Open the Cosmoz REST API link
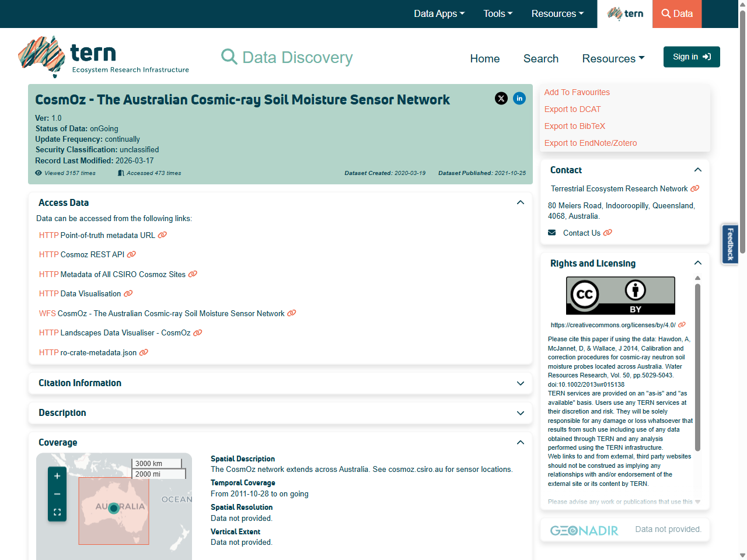 (92, 254)
